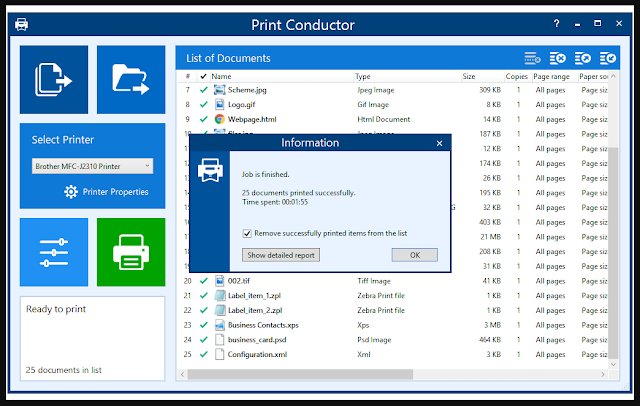Click the check all items toolbar icon
640x406 pixels.
pos(607,58)
